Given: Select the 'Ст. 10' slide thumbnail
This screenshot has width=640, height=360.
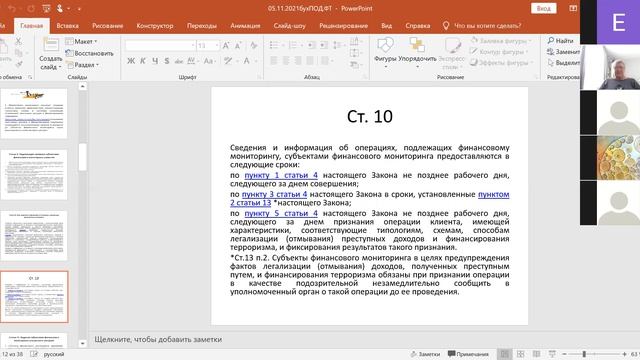Looking at the screenshot, I should tap(34, 297).
